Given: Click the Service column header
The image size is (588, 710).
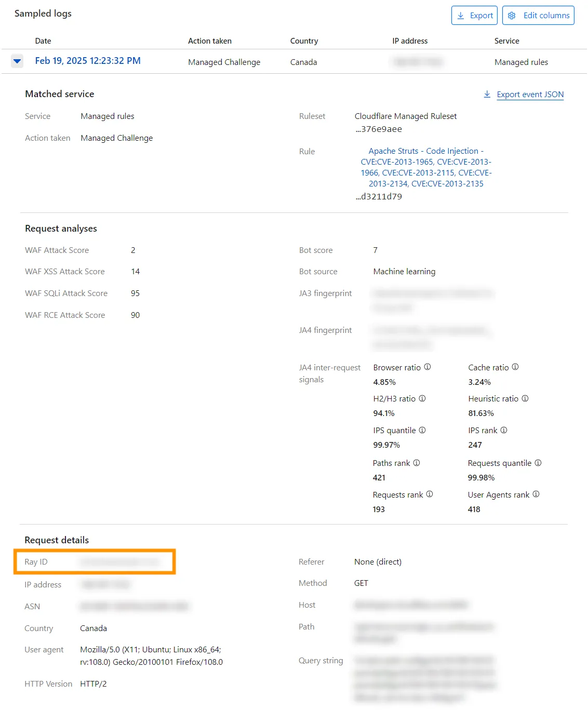Looking at the screenshot, I should click(507, 41).
